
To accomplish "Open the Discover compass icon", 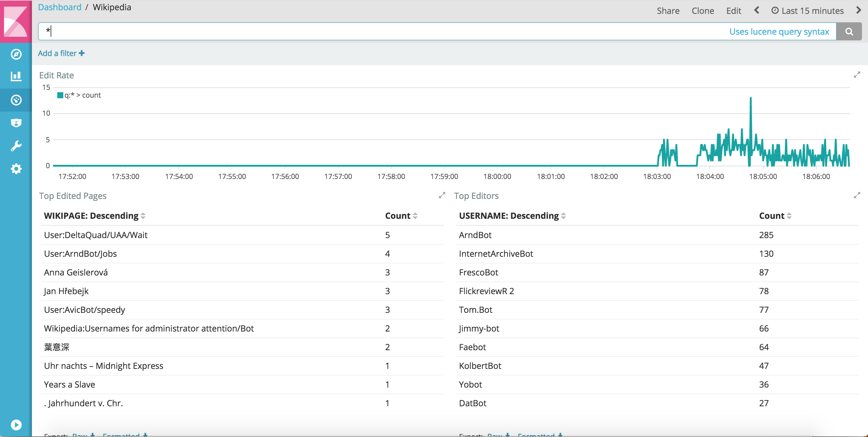I will [x=16, y=54].
